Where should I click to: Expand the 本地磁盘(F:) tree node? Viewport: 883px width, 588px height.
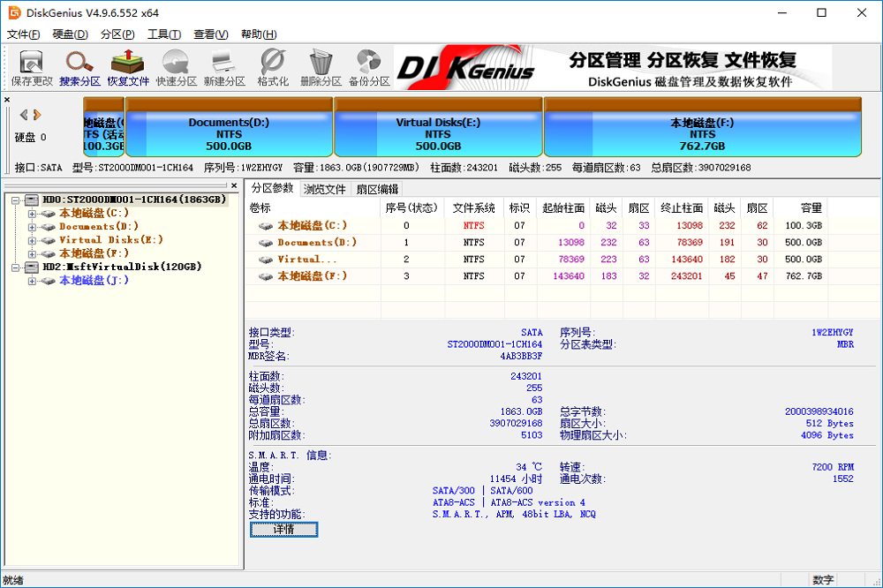point(32,254)
